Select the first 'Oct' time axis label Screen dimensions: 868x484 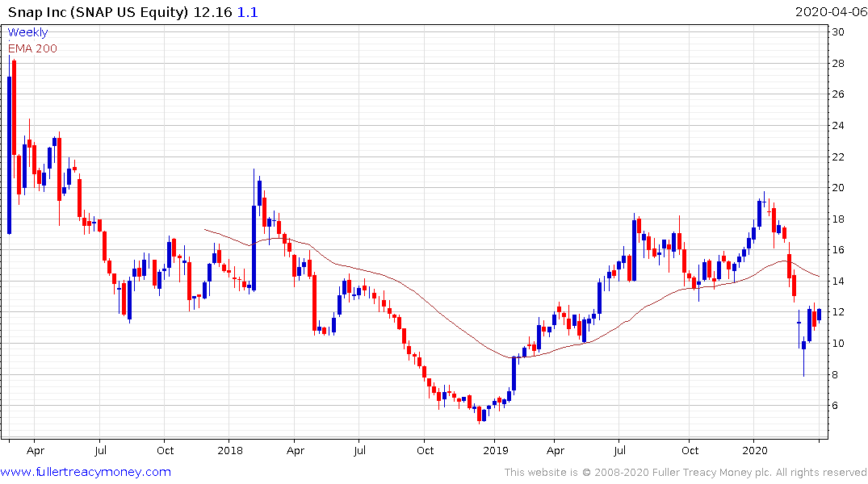[165, 450]
